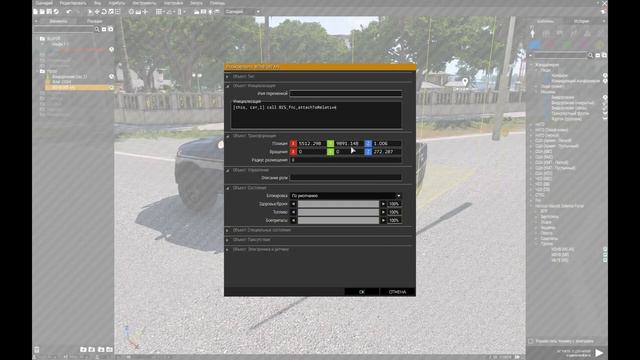Click the Боеприпасы slider bar

tap(338, 220)
